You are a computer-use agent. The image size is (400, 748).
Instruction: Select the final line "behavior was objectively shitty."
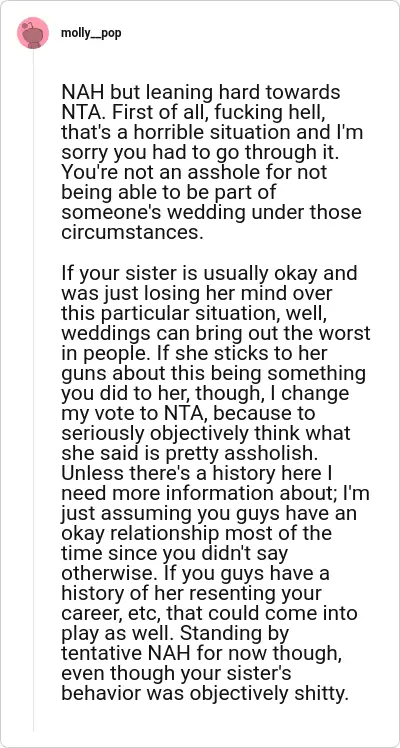[203, 694]
